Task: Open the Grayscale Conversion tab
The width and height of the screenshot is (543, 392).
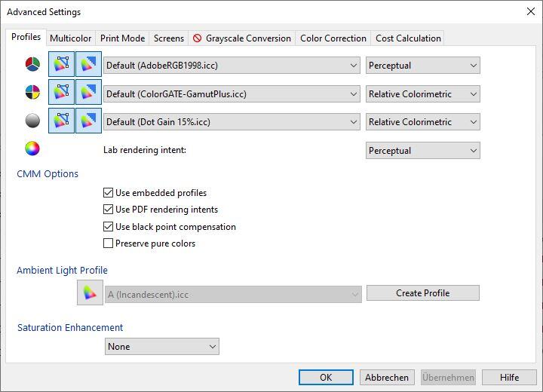Action: click(x=241, y=38)
